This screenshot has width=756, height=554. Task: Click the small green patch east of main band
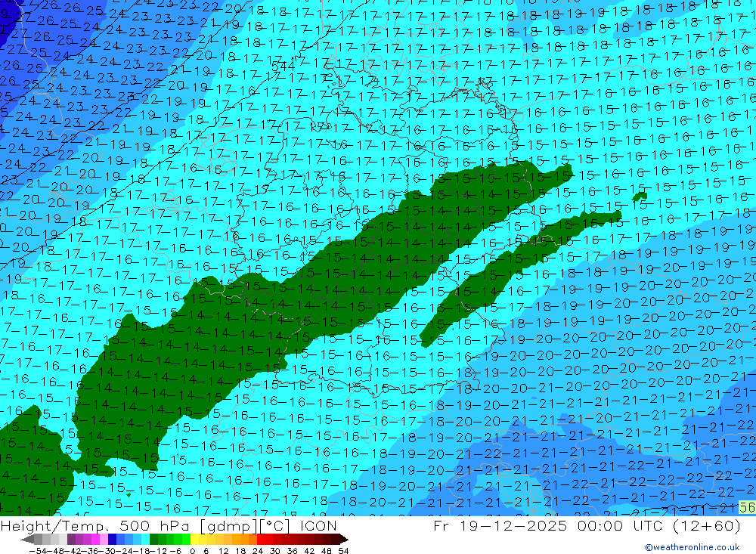pos(640,197)
